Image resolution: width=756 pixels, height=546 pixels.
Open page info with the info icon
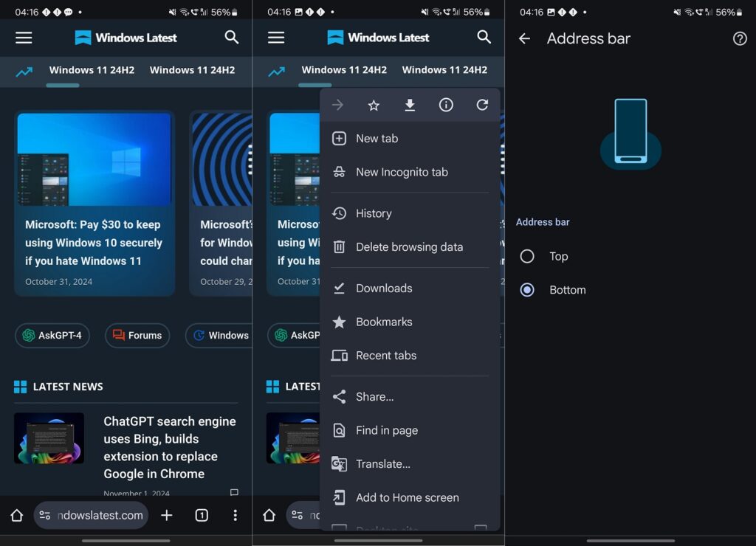click(446, 105)
